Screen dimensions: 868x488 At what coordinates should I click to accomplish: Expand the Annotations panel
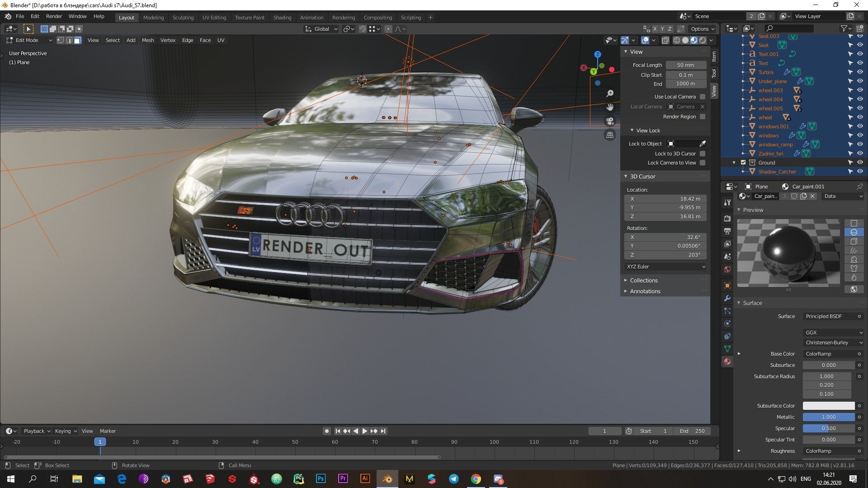645,291
